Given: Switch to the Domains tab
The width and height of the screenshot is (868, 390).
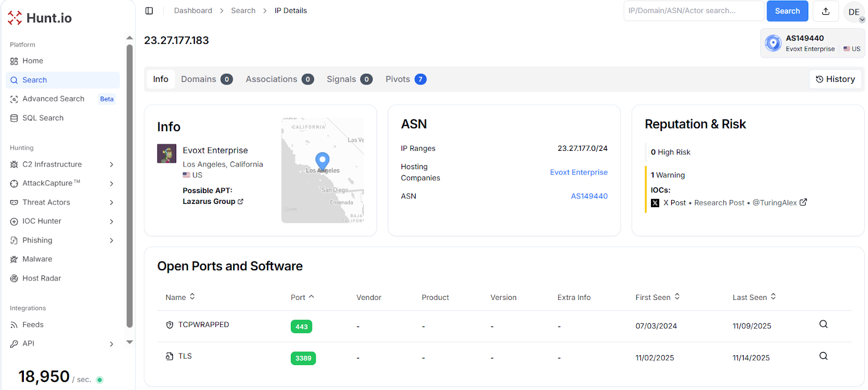Looking at the screenshot, I should tap(206, 79).
